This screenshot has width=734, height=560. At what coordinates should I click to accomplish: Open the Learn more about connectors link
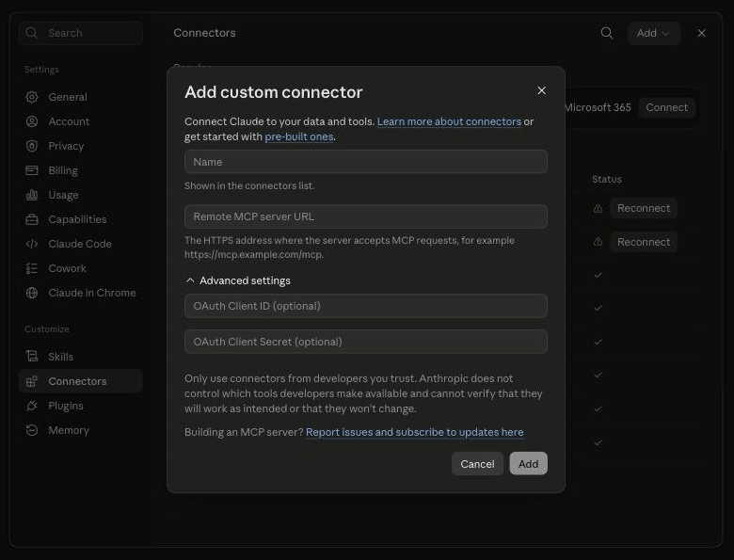tap(449, 121)
